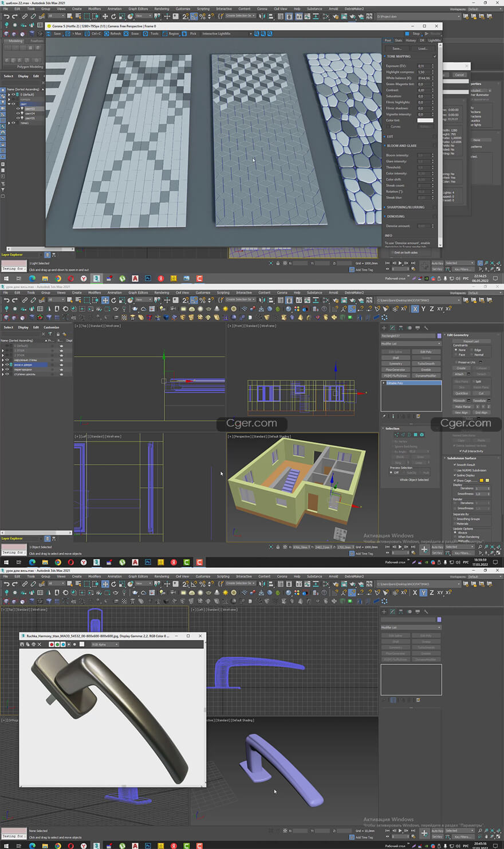Image resolution: width=504 pixels, height=849 pixels.
Task: Expand LUT rollout in Corona buffer
Action: pos(384,136)
